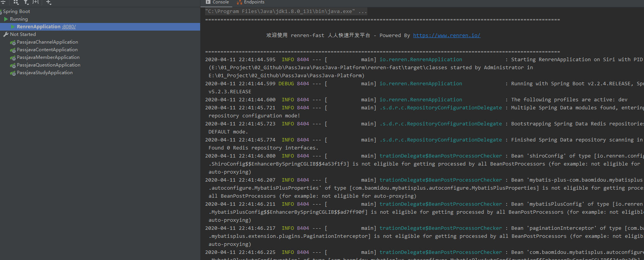This screenshot has height=260, width=644.
Task: Select RenrenApplication in the services tree
Action: (x=38, y=27)
